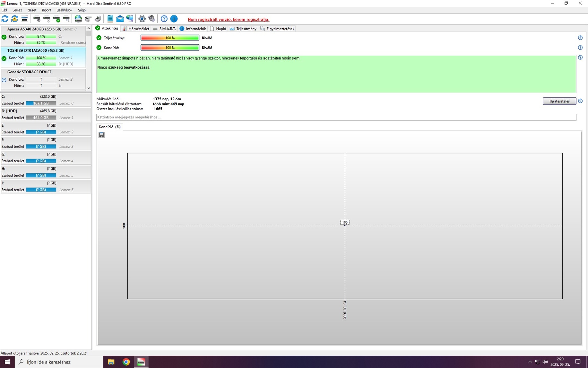This screenshot has width=588, height=368.
Task: Click the disk panel layout toolbar icon
Action: coord(24,19)
